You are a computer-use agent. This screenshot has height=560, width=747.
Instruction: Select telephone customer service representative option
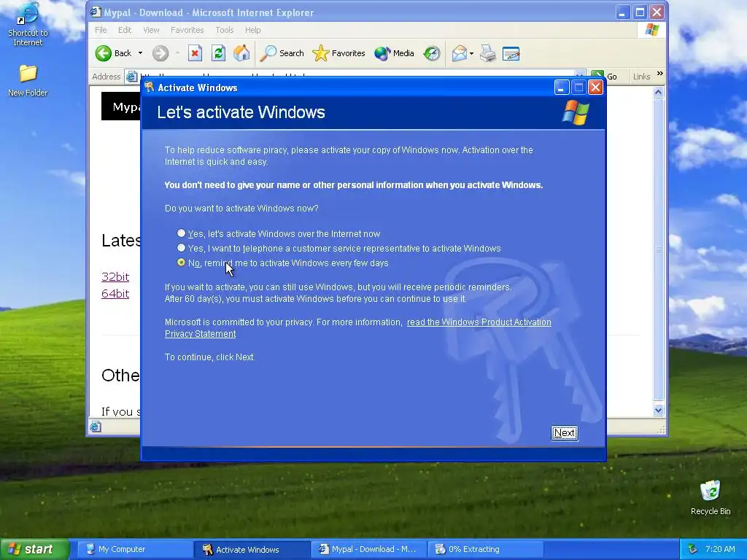[x=181, y=248]
